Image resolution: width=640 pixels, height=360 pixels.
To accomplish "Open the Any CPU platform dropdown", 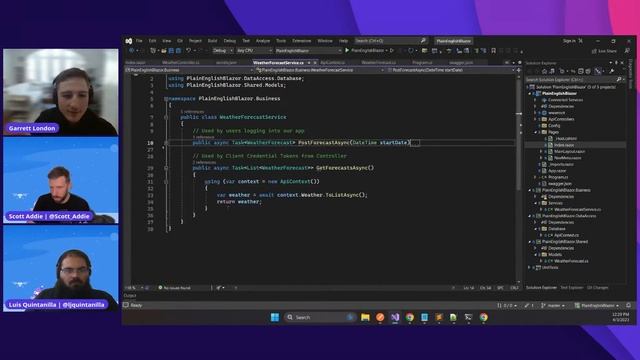I will (254, 51).
